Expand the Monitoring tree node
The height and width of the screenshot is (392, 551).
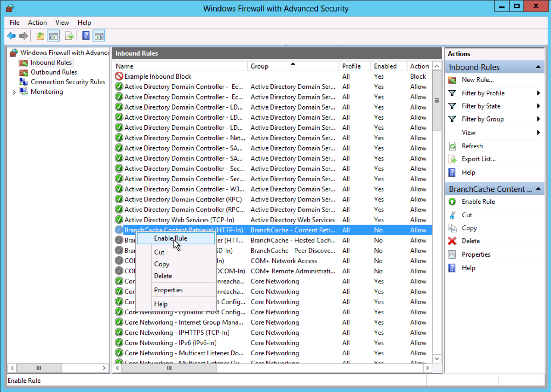tap(14, 92)
